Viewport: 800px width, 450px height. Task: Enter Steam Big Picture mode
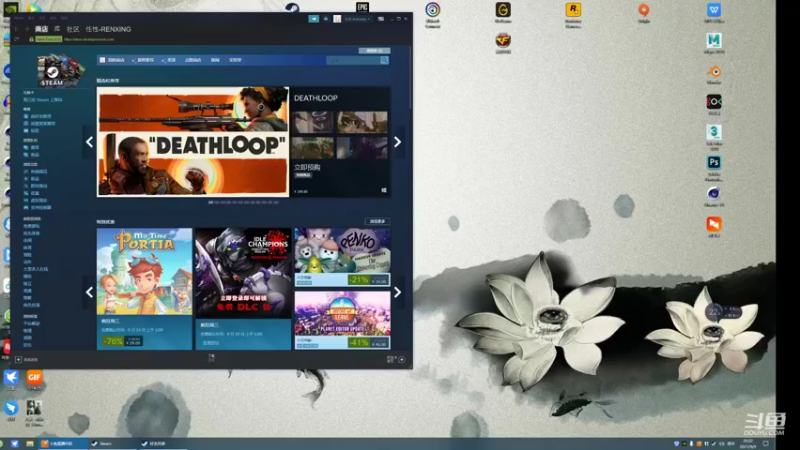coord(381,19)
